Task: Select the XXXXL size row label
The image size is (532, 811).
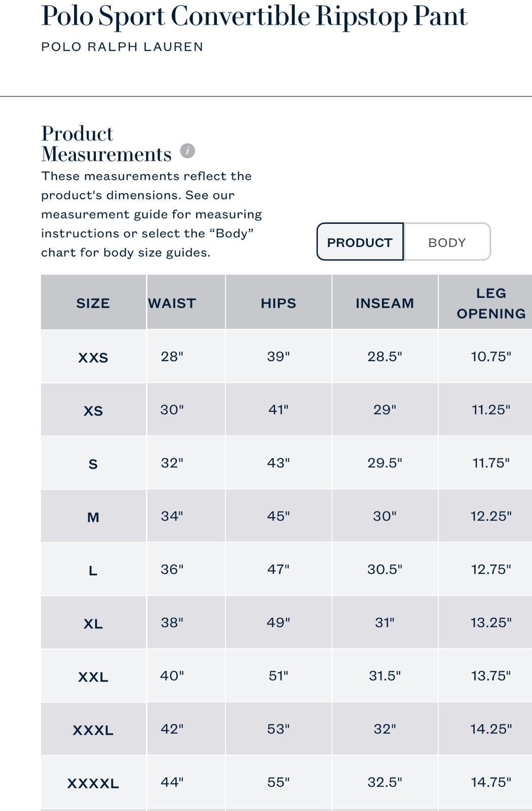Action: coord(93,783)
